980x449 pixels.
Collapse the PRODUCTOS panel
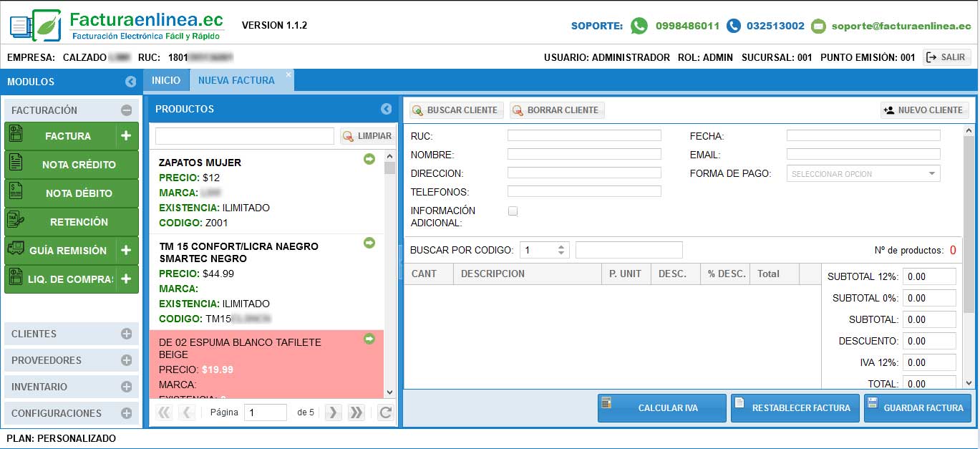(x=387, y=109)
